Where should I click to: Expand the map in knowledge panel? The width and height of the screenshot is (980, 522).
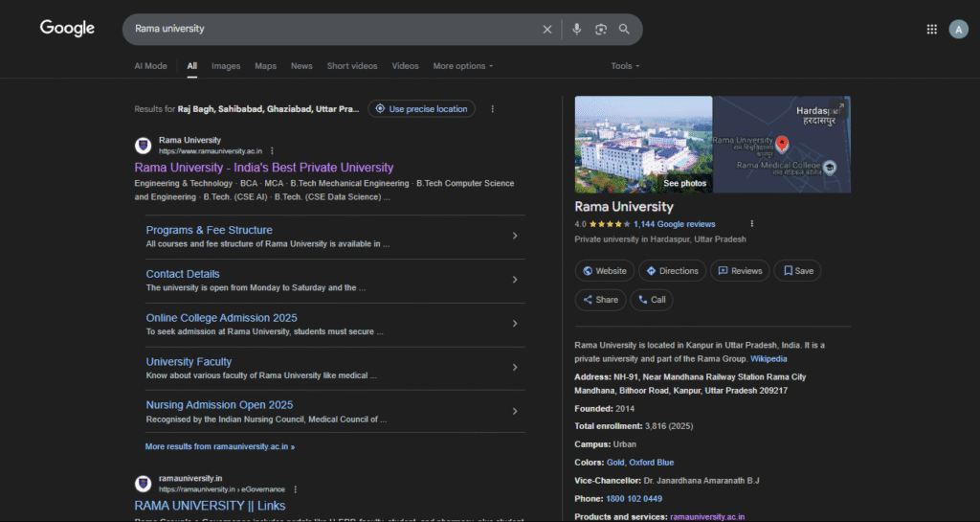839,107
